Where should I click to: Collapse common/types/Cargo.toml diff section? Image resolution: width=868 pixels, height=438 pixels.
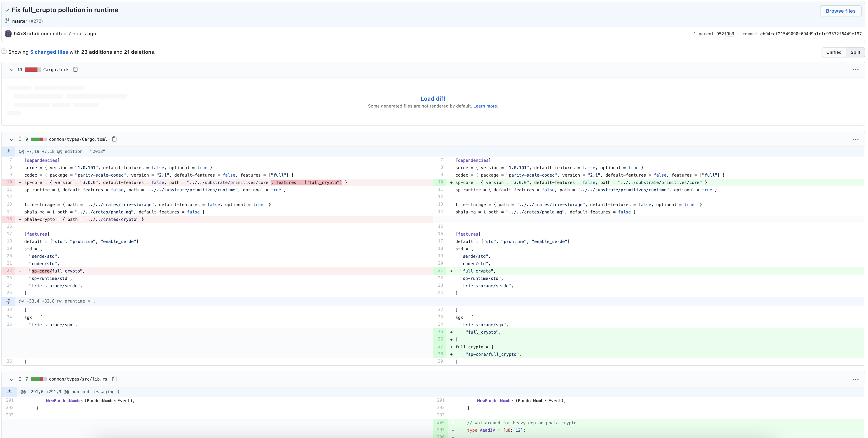[x=11, y=139]
